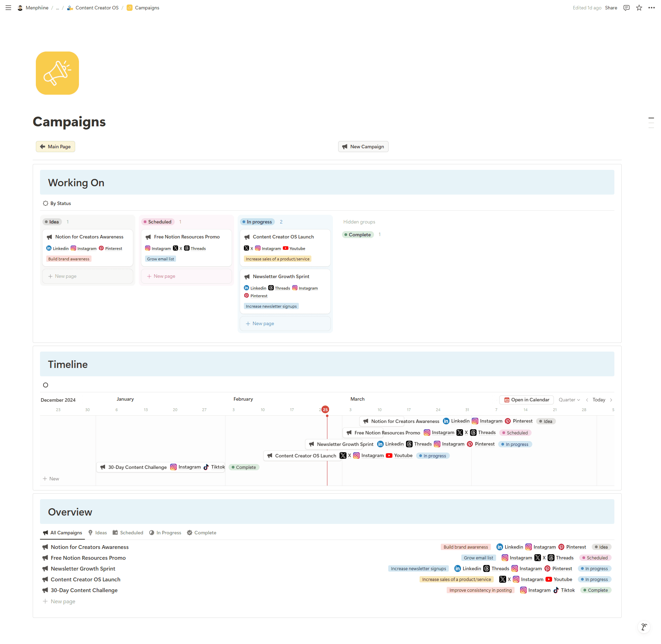This screenshot has width=661, height=644.
Task: Select the By Status board view
Action: 57,203
